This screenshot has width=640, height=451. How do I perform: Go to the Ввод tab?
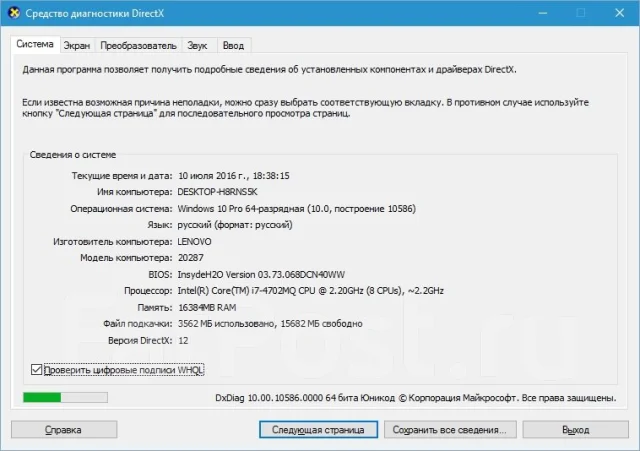point(233,46)
